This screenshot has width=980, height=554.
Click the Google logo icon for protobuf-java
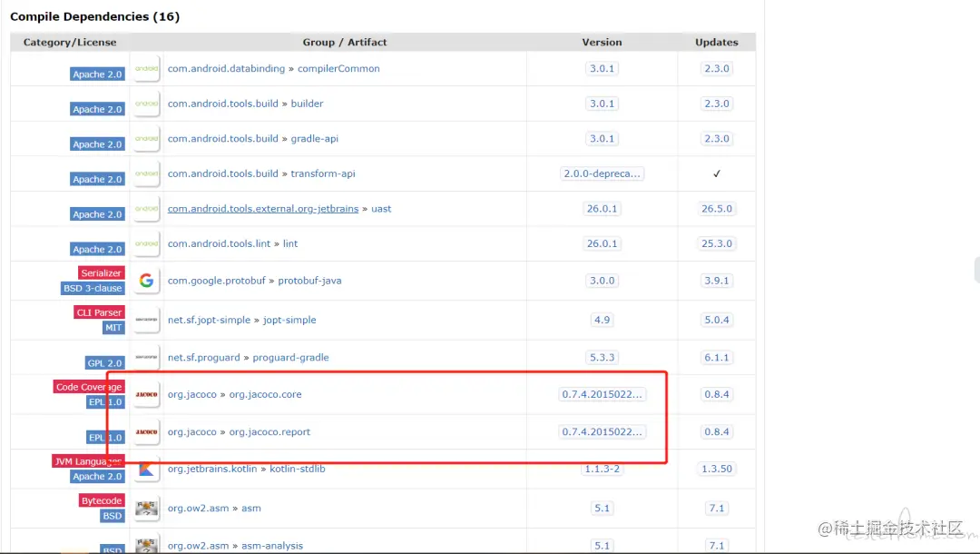[146, 280]
